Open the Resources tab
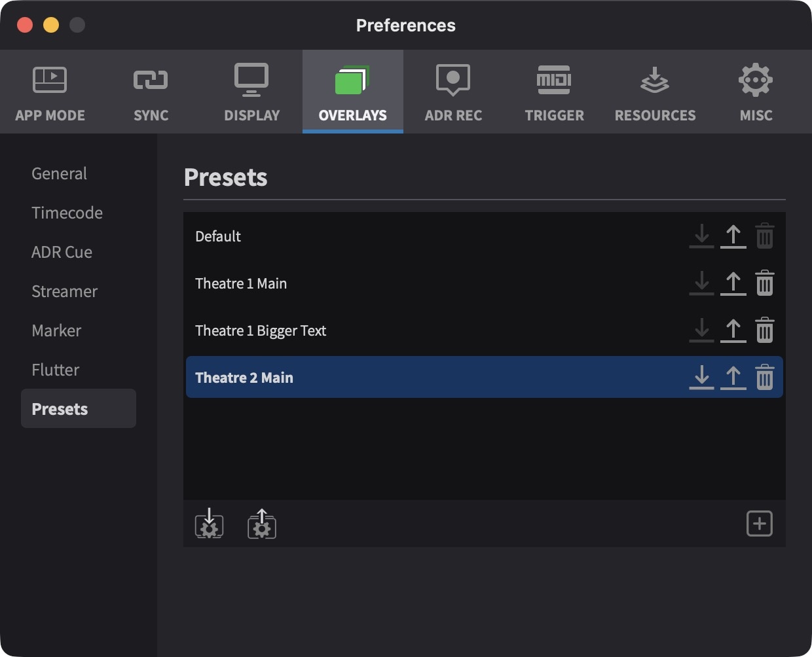This screenshot has width=812, height=657. click(655, 92)
